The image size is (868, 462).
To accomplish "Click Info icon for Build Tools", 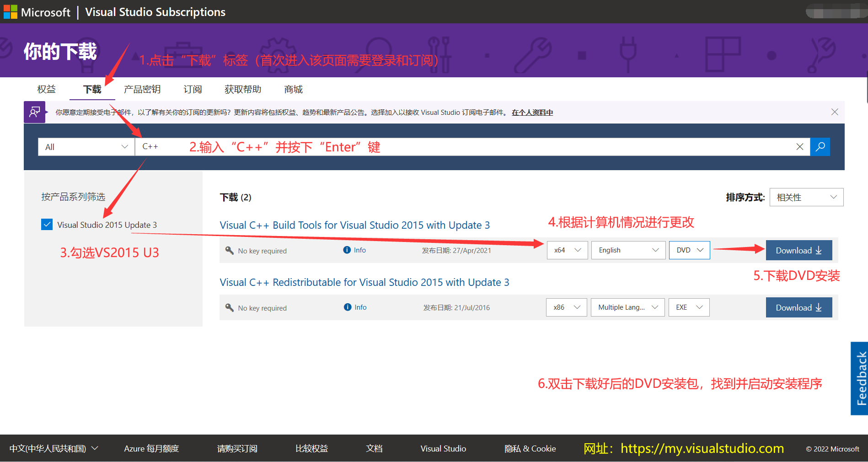I will (x=347, y=250).
